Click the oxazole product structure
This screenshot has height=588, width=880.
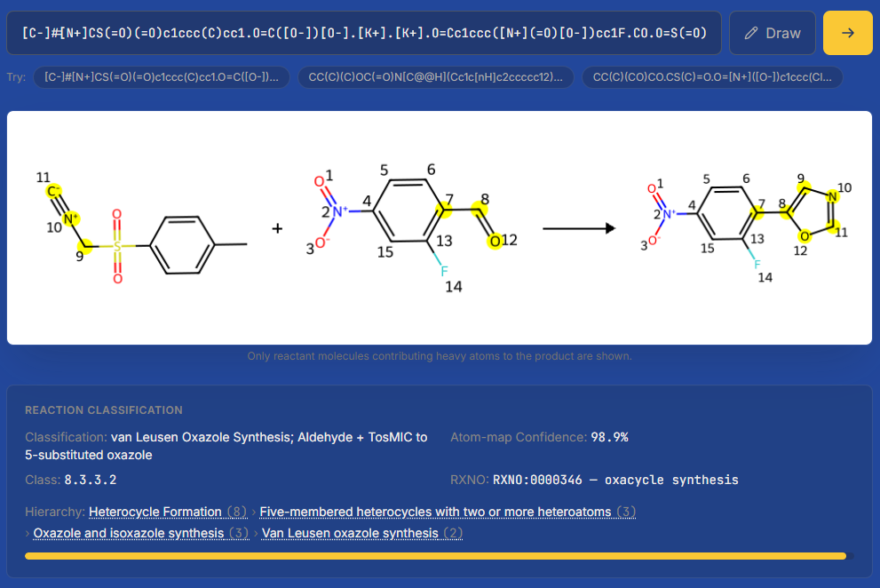[747, 229]
